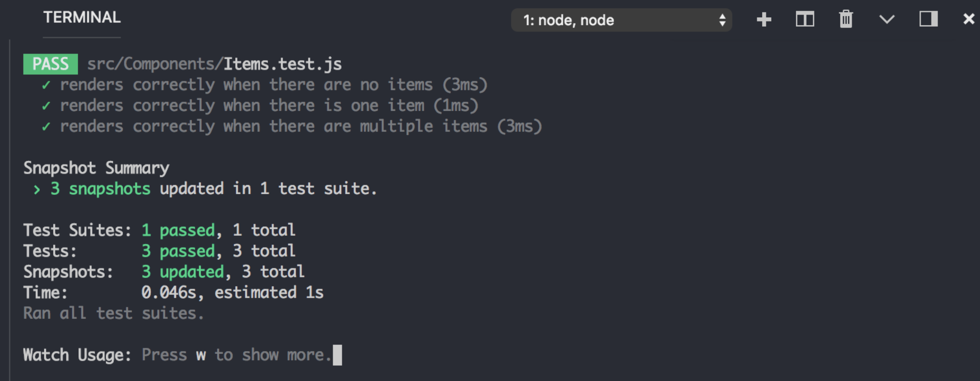Click the terminal cursor block
The height and width of the screenshot is (381, 980).
click(336, 354)
